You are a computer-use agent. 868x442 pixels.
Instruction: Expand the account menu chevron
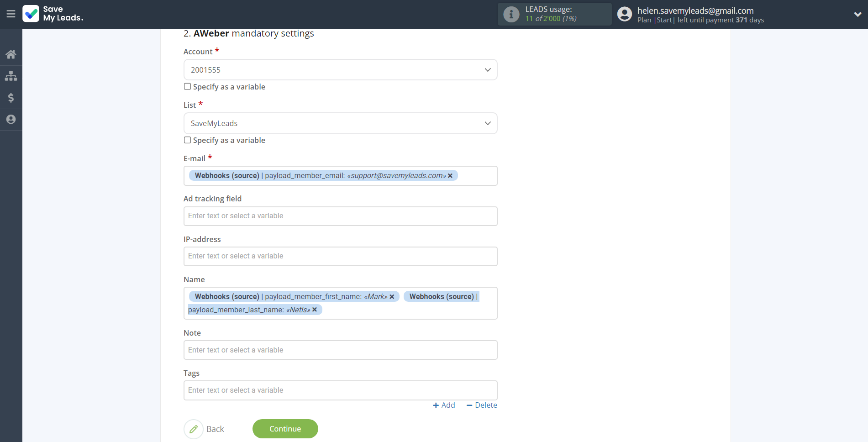pyautogui.click(x=857, y=14)
